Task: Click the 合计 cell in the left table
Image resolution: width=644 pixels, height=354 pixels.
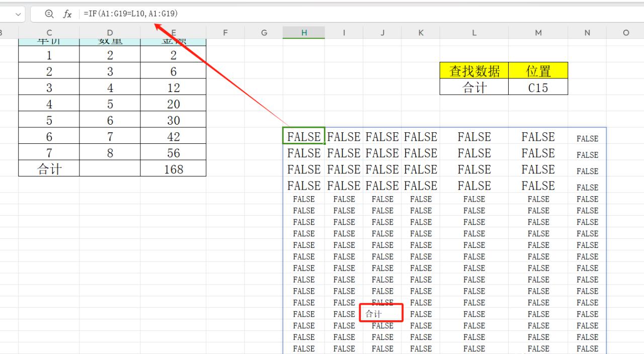Action: tap(49, 169)
